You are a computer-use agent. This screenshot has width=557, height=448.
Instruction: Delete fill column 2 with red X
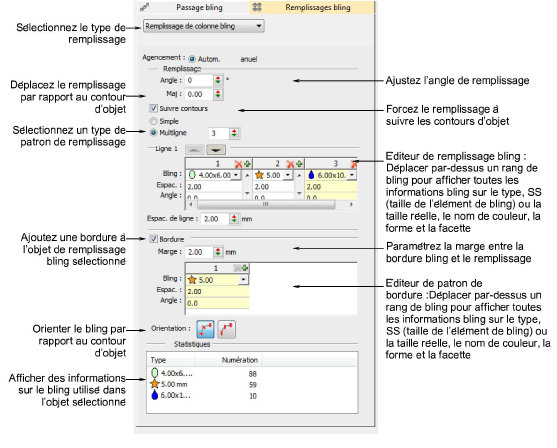(x=291, y=164)
